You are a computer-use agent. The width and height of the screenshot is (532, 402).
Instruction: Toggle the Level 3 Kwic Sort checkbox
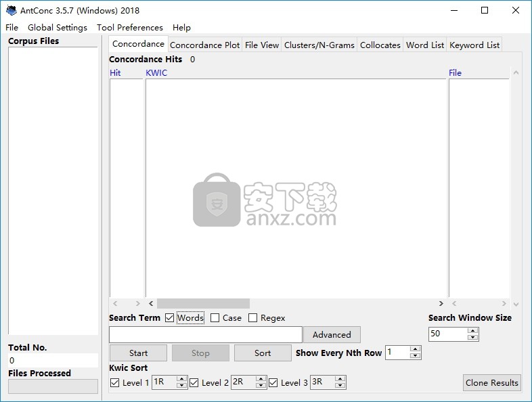click(273, 382)
